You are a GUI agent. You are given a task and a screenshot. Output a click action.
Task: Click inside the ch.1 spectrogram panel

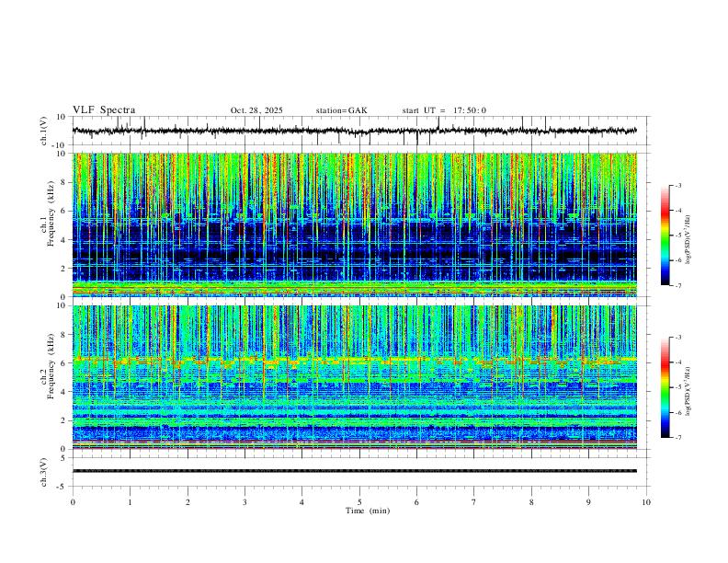click(x=355, y=224)
